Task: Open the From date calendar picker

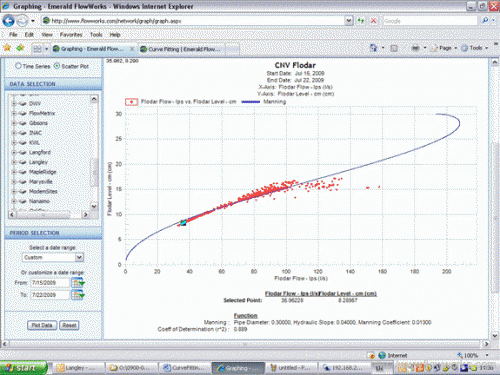Action: pos(78,283)
